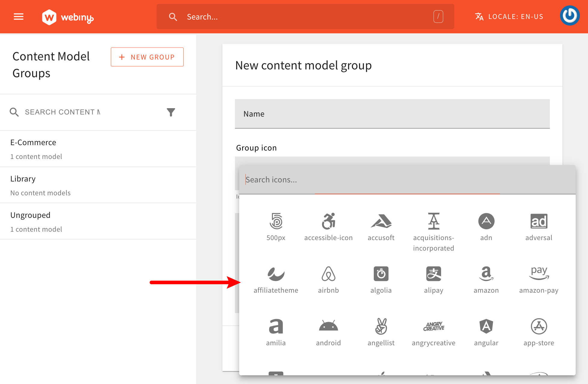Choose the alipay icon

(x=434, y=274)
